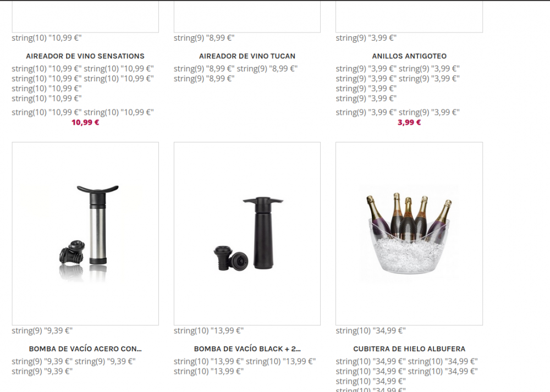Screen dimensions: 550x392
Task: Open the BOMBA DE VACÍO BLACK + 2... link
Action: pos(247,349)
